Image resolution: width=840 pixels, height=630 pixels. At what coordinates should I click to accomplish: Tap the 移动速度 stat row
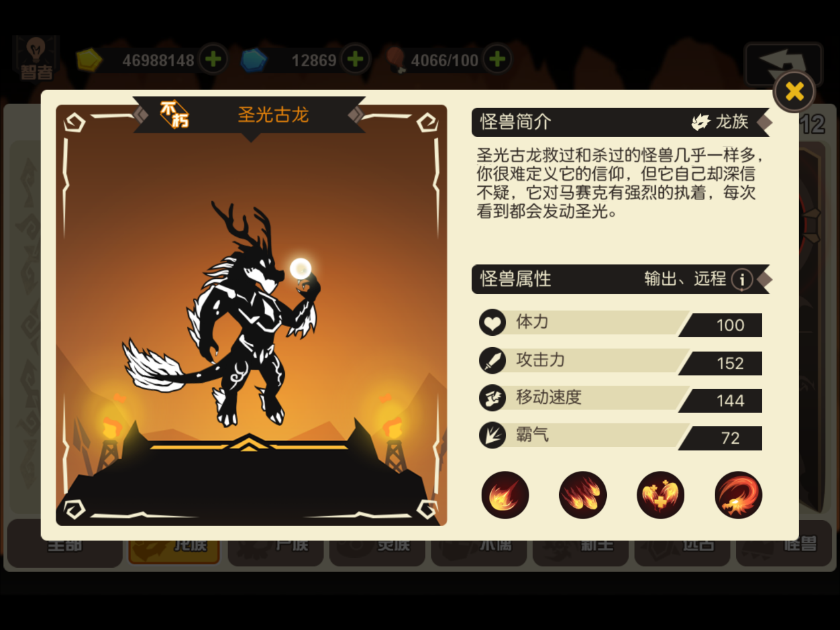click(x=620, y=399)
